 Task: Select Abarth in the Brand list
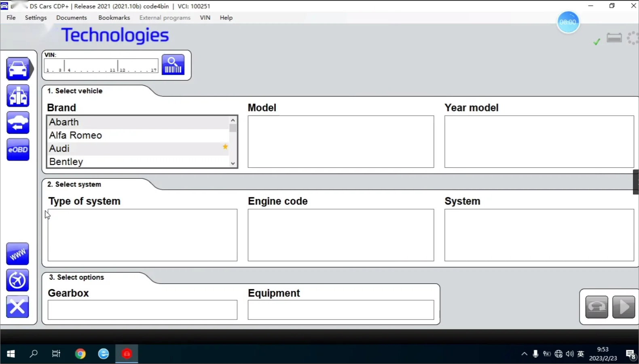(x=138, y=122)
